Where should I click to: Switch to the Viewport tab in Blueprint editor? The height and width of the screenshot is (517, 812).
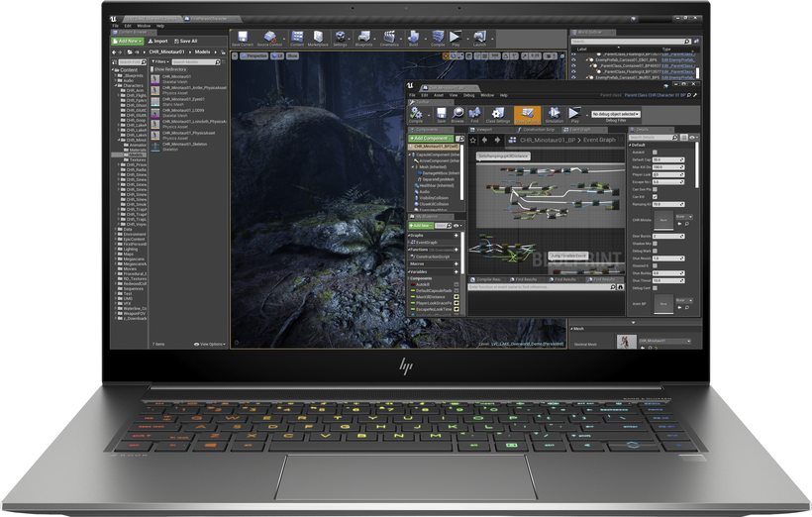(x=483, y=130)
